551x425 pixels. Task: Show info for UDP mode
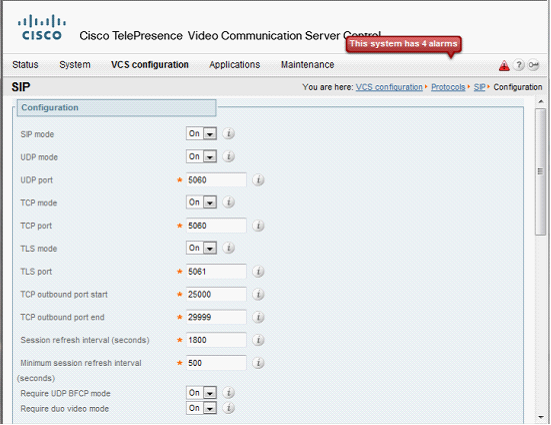pos(228,156)
